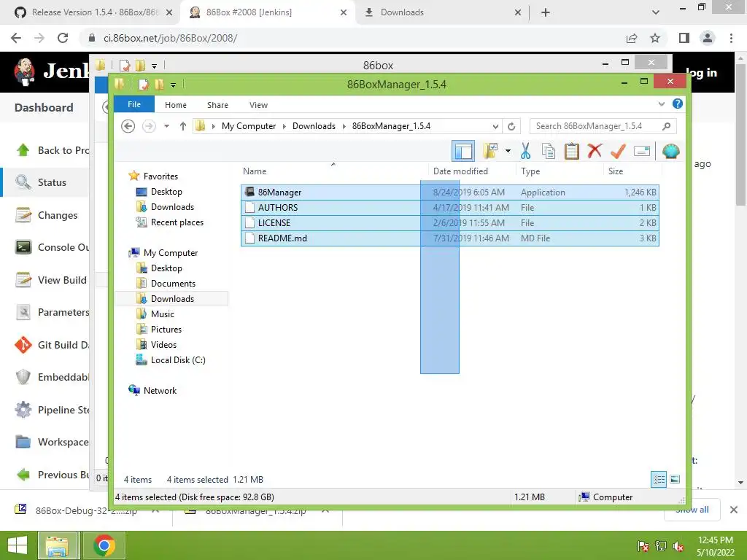Open Videos folder in navigation tree
747x560 pixels.
[x=163, y=344]
